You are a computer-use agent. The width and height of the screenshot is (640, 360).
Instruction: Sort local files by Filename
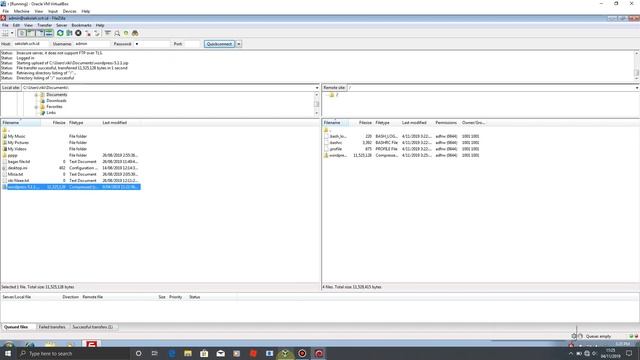[20, 122]
